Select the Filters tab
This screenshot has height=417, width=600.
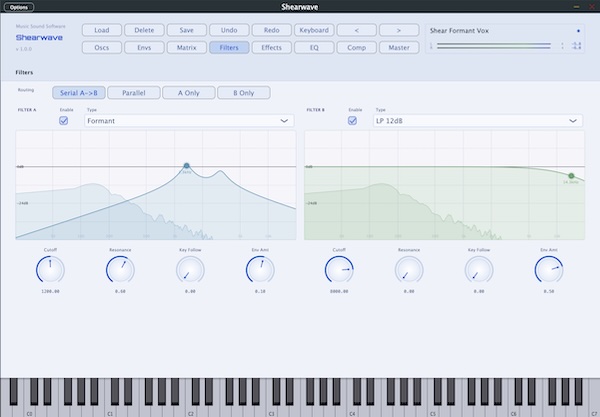point(229,47)
